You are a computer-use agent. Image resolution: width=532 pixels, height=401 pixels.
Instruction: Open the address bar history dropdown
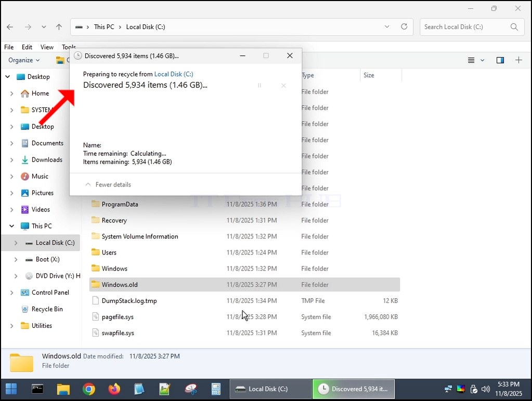pos(387,26)
